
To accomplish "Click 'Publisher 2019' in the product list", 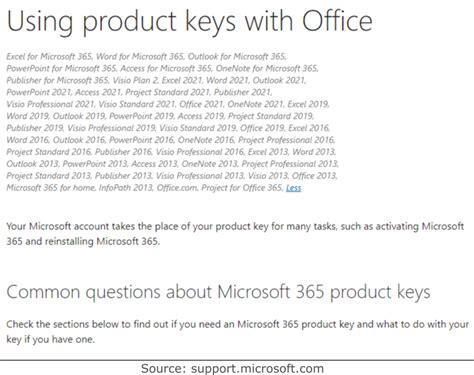I will [x=35, y=128].
